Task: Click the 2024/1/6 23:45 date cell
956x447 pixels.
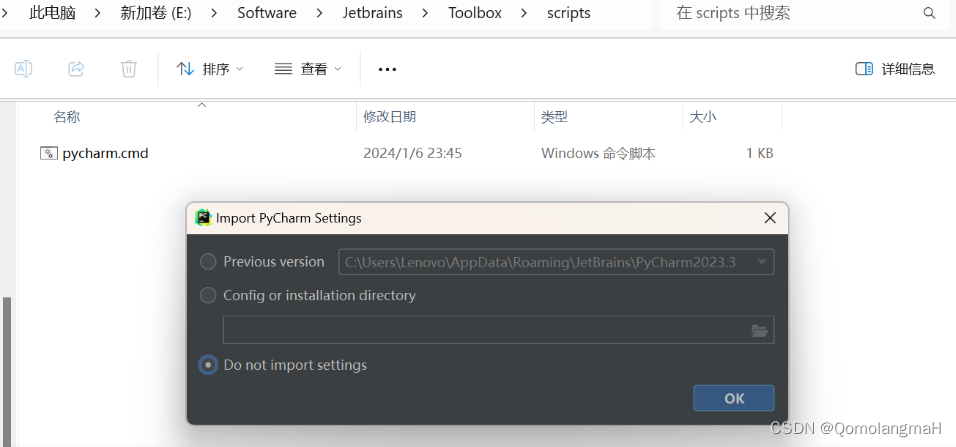Action: point(412,153)
